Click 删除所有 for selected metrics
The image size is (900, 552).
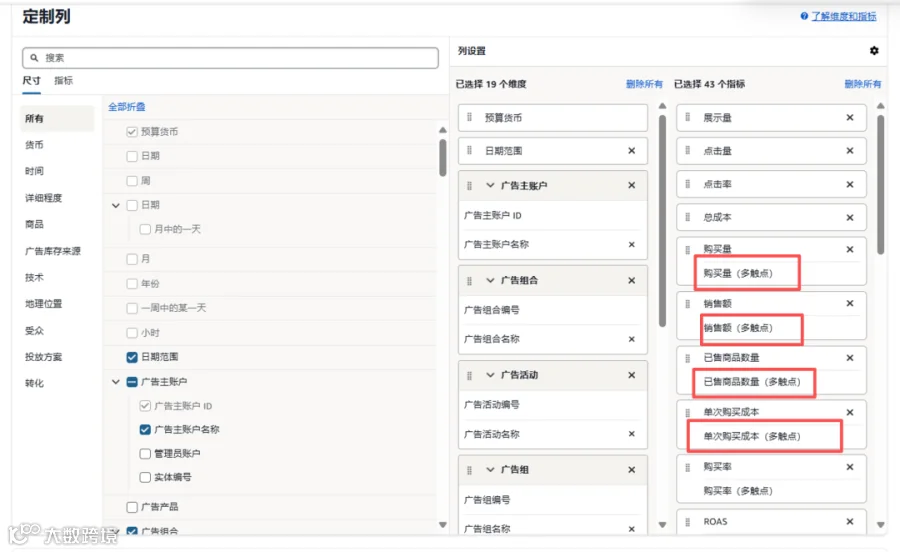point(863,84)
